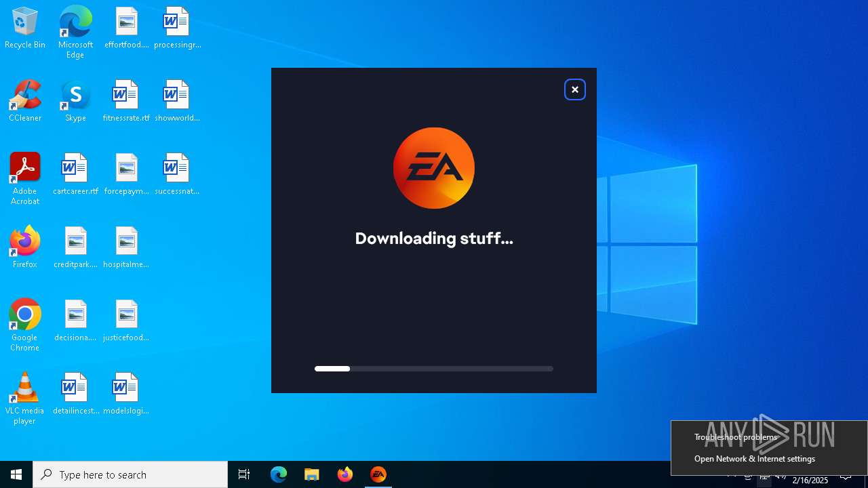The height and width of the screenshot is (488, 868).
Task: Launch Firefox from the taskbar
Action: click(345, 474)
